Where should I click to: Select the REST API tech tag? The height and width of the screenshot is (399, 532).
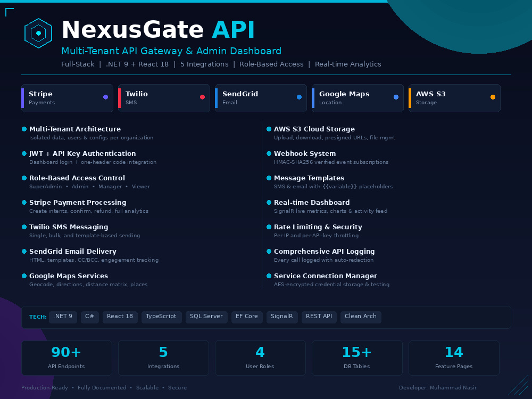(x=319, y=317)
